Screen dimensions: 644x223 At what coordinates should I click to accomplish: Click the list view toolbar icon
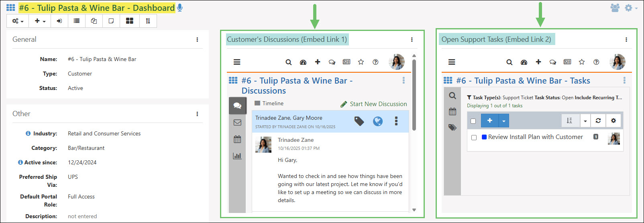(77, 21)
